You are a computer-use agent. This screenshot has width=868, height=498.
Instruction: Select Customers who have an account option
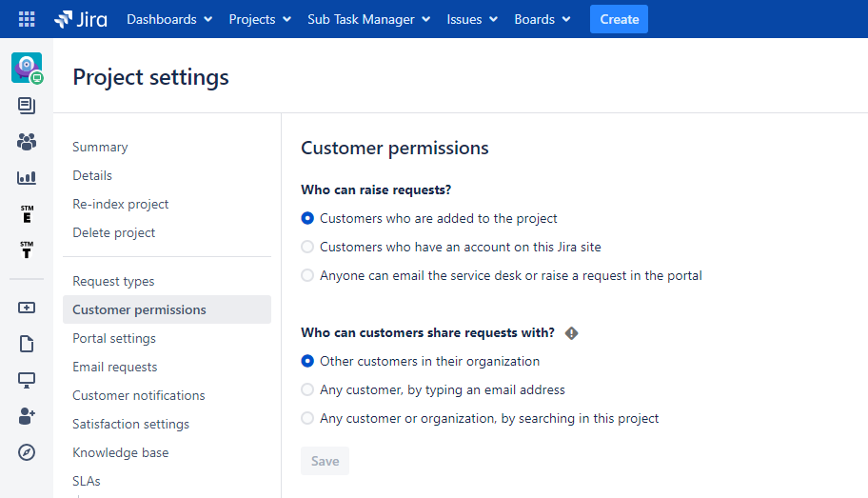[307, 247]
